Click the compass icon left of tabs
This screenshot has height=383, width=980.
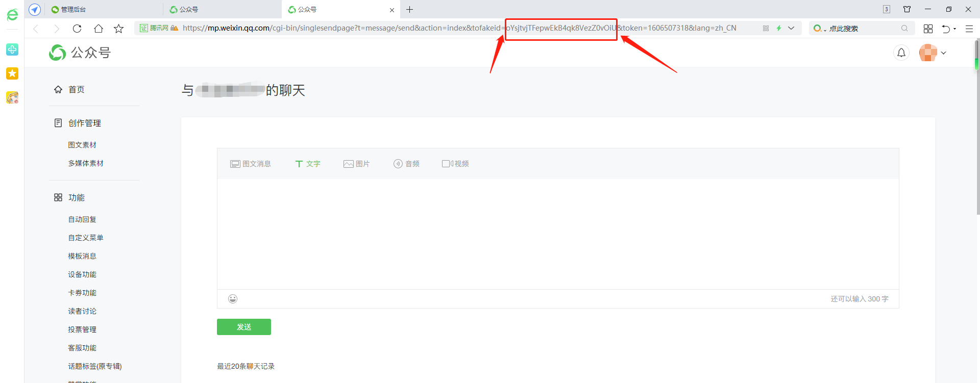tap(35, 10)
